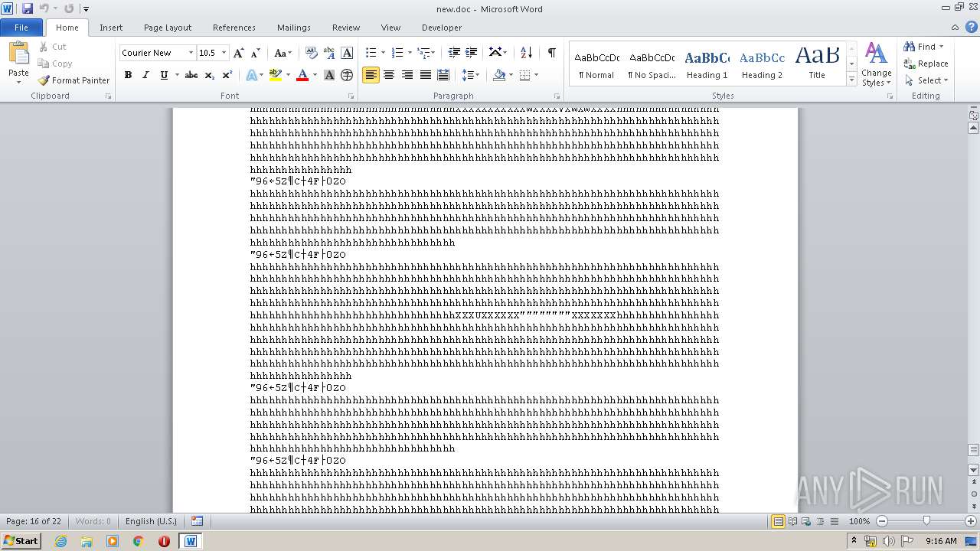Viewport: 980px width, 551px height.
Task: Click the Replace button
Action: 926,64
